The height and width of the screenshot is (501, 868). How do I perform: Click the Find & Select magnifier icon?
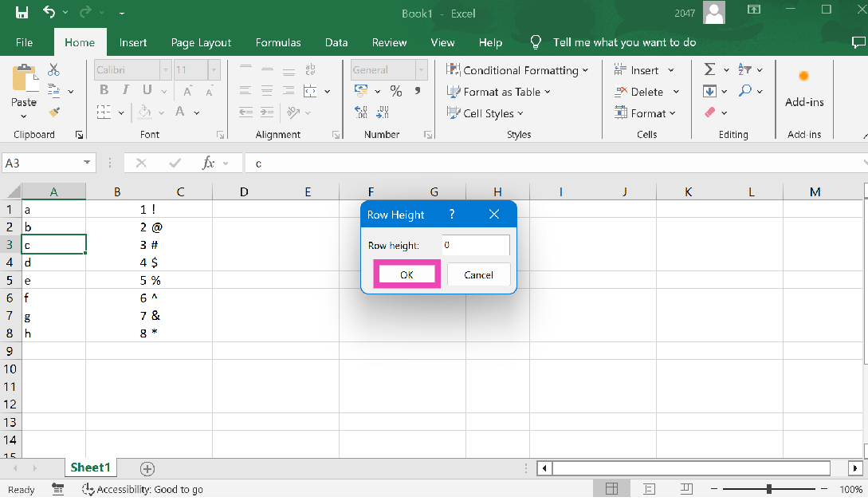[745, 92]
